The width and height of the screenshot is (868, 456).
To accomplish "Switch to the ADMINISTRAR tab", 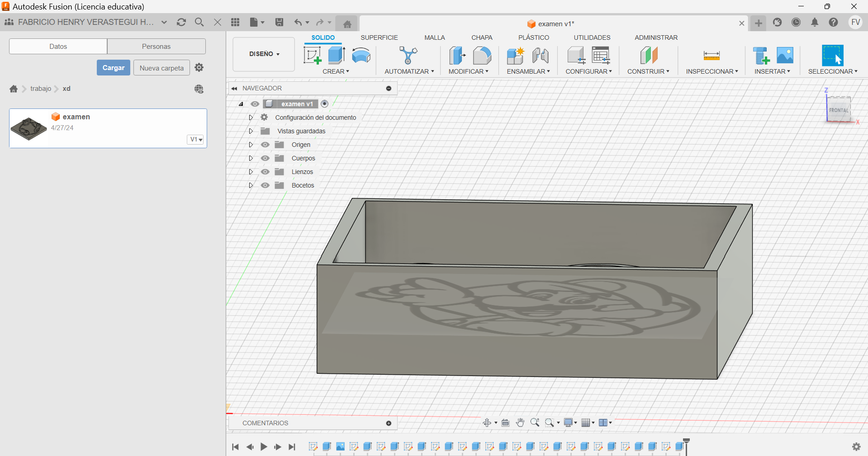I will tap(656, 38).
